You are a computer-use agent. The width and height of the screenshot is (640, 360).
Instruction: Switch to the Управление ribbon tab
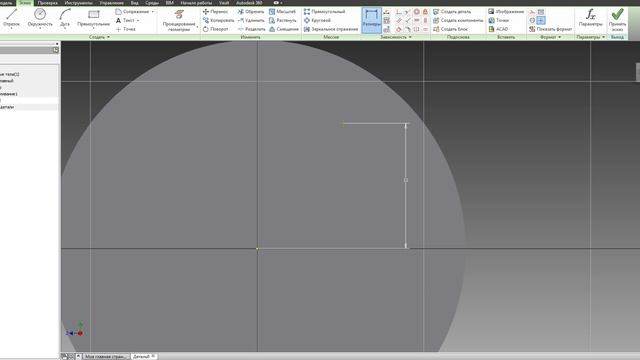click(x=111, y=2)
